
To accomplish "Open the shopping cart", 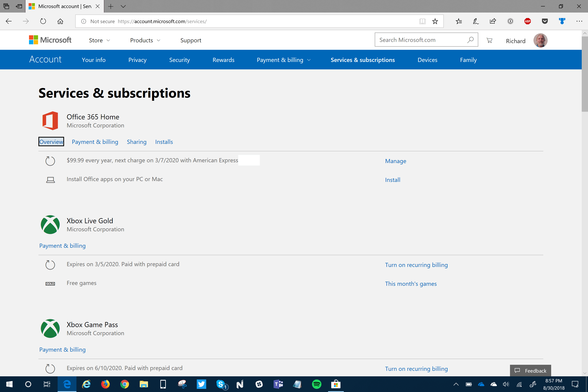I will pyautogui.click(x=489, y=40).
